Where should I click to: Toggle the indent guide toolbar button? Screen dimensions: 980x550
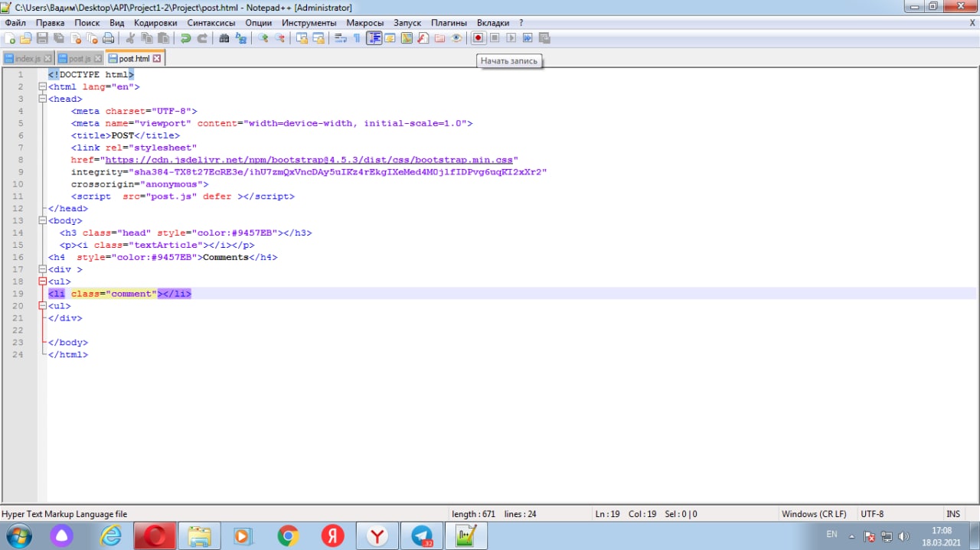coord(374,38)
